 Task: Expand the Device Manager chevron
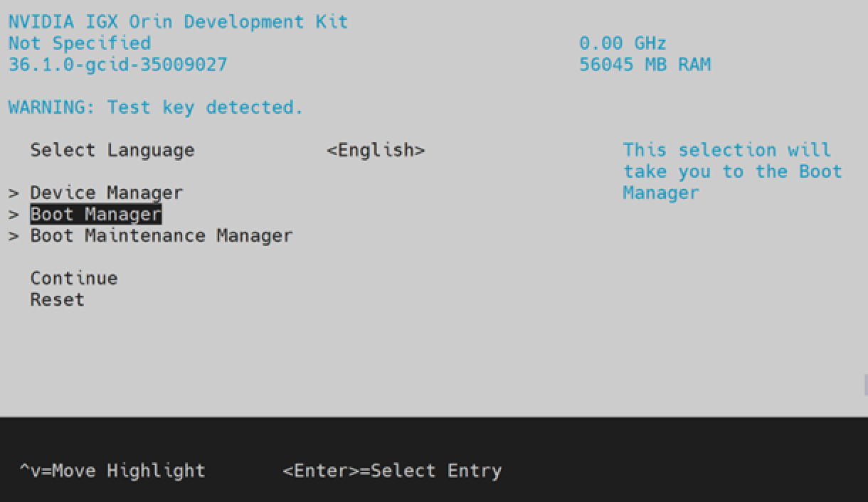click(x=13, y=192)
